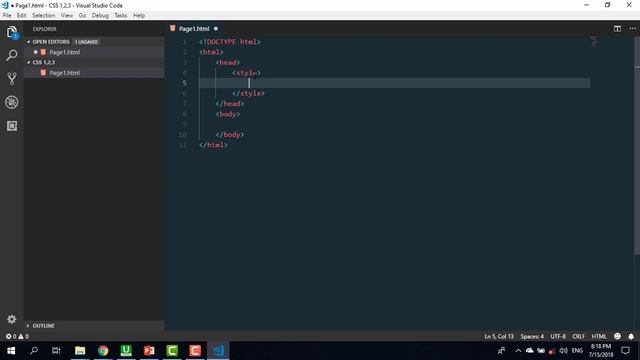This screenshot has width=640, height=360.
Task: Select the Page1.html editor tab
Action: pos(194,29)
